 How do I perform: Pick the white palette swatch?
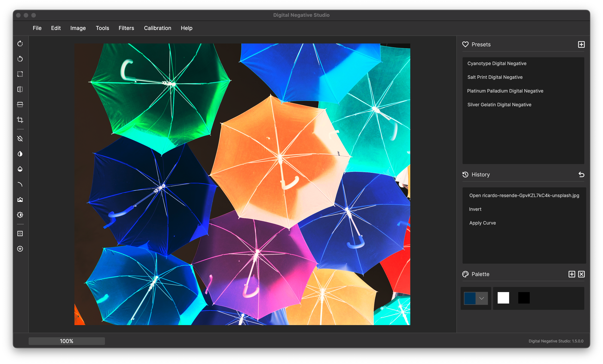click(x=503, y=298)
